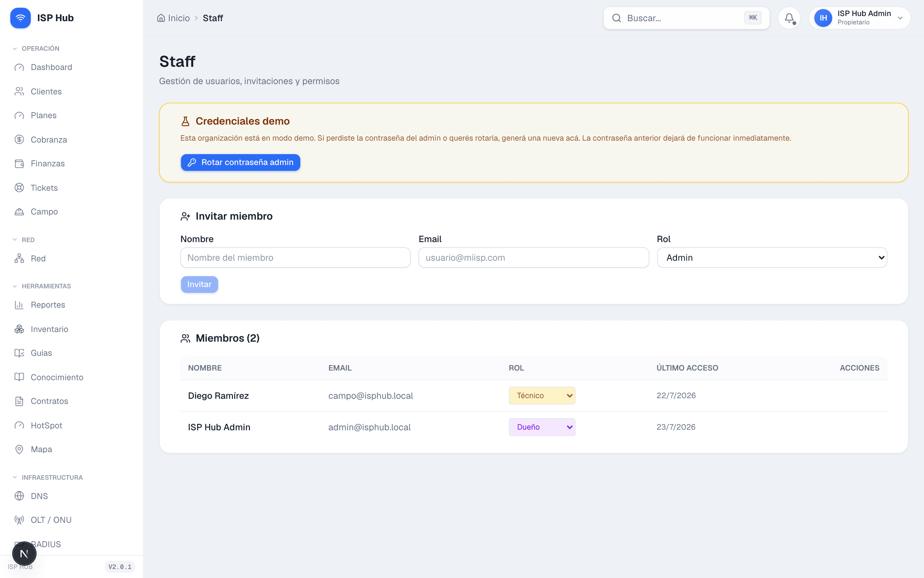The image size is (924, 578).
Task: Click the ÚLTIMO ACCESO column header
Action: pyautogui.click(x=687, y=368)
